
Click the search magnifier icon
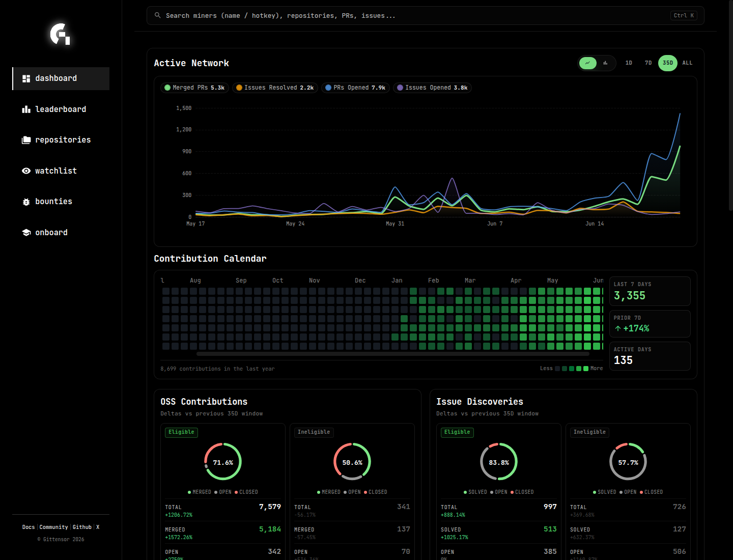(x=158, y=15)
